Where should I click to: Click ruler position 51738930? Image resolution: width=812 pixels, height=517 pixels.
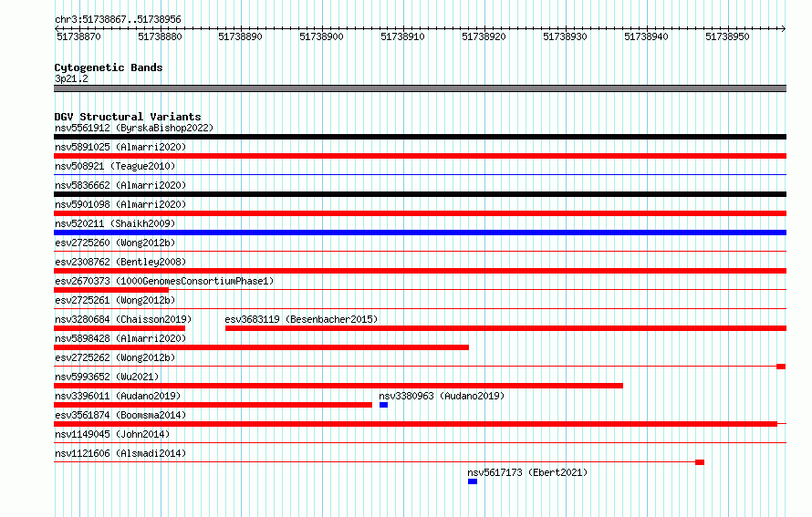[x=565, y=36]
